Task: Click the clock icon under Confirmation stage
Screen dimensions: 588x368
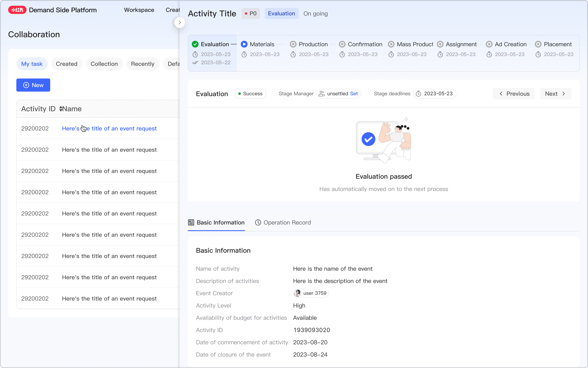Action: tap(342, 54)
